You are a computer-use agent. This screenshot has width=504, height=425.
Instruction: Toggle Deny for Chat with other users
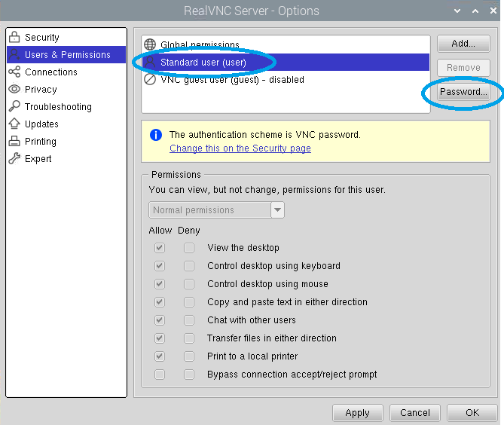click(189, 320)
